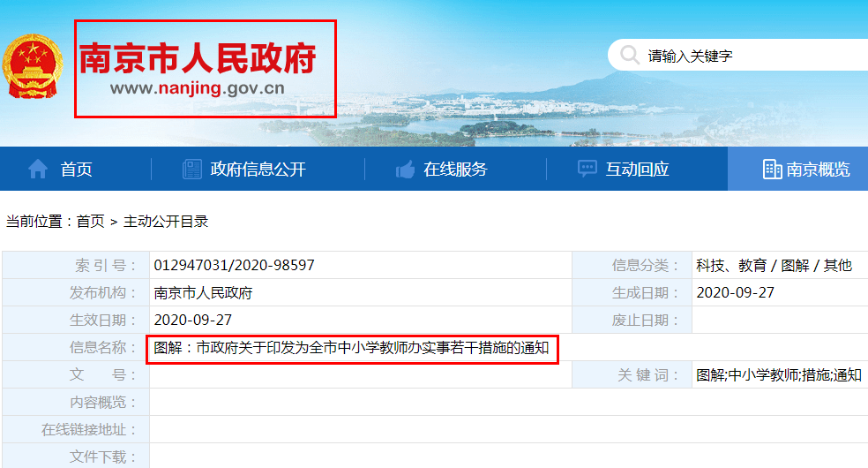Go to the 在线服务 menu item
868x468 pixels.
coord(455,169)
